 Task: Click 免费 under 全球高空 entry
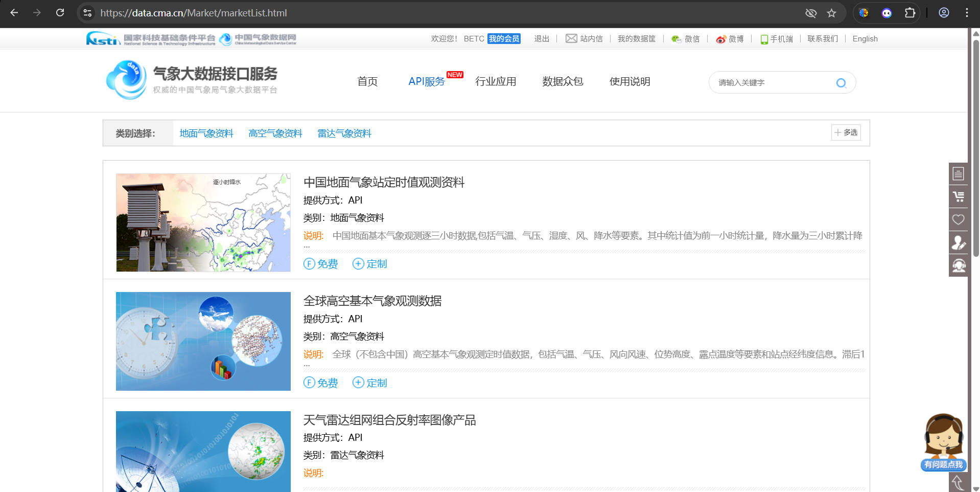click(321, 383)
